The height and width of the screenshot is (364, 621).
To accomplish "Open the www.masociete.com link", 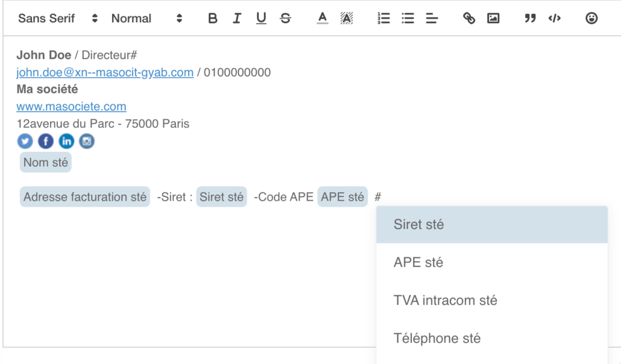I will [71, 107].
